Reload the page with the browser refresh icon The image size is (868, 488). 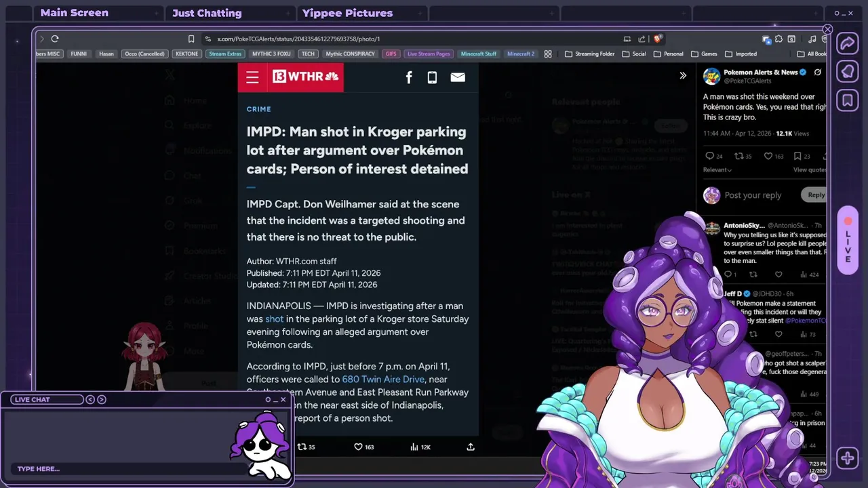point(55,39)
